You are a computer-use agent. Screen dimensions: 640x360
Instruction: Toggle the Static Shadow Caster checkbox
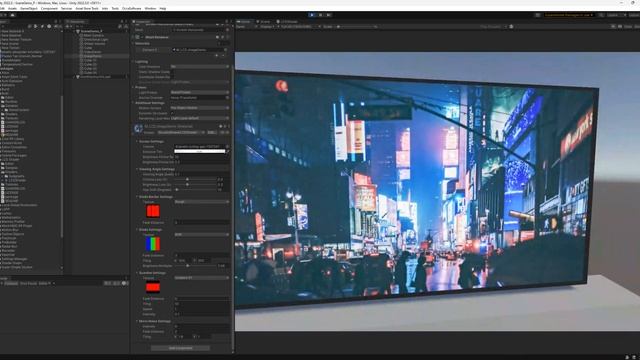(173, 72)
